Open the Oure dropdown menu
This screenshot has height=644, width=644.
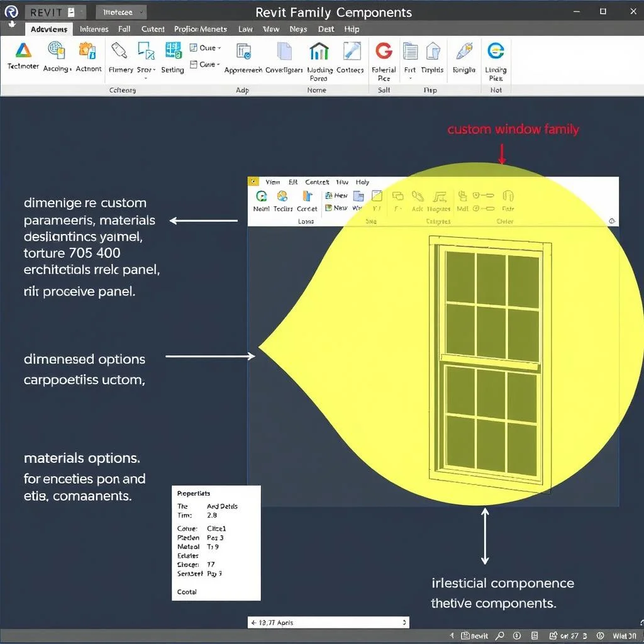tap(206, 48)
